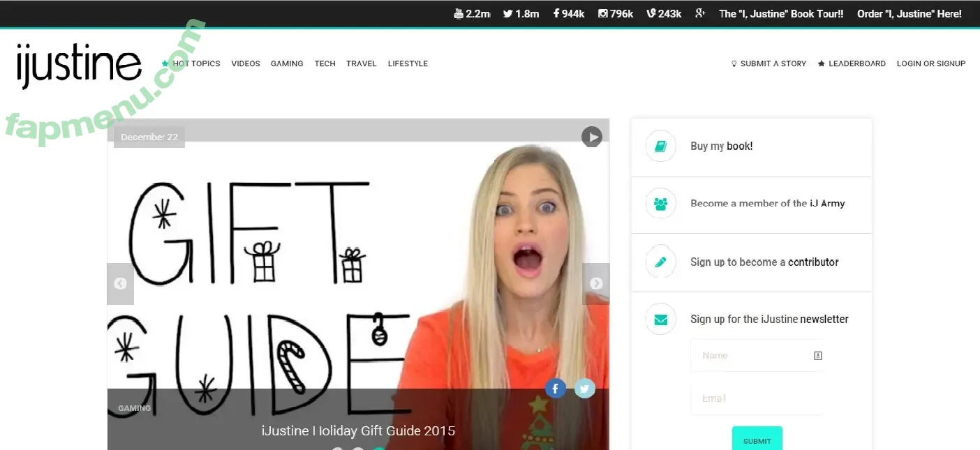Open the Facebook 944k follower link
The height and width of the screenshot is (450, 980).
pyautogui.click(x=569, y=13)
